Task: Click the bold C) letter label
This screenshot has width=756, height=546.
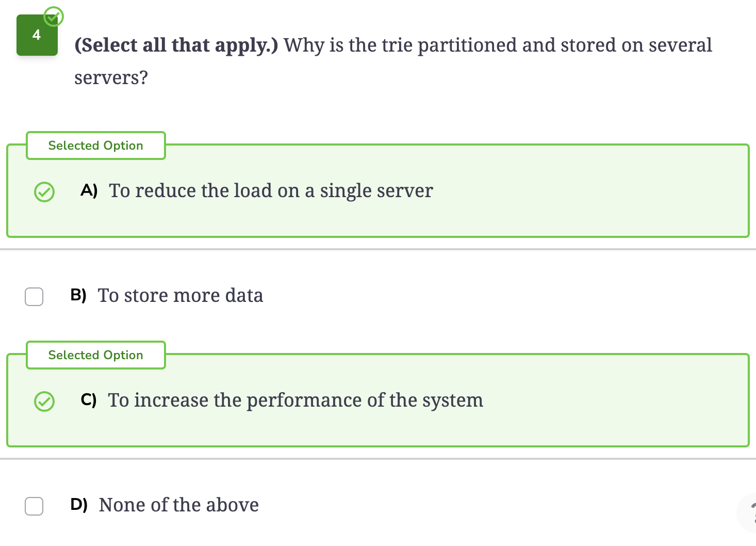Action: [89, 400]
